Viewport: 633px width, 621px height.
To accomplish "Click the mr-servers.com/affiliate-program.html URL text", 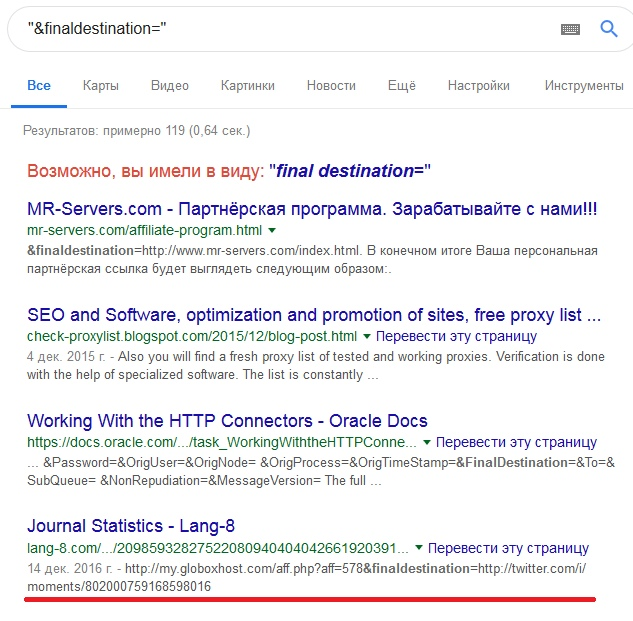I will (x=144, y=230).
